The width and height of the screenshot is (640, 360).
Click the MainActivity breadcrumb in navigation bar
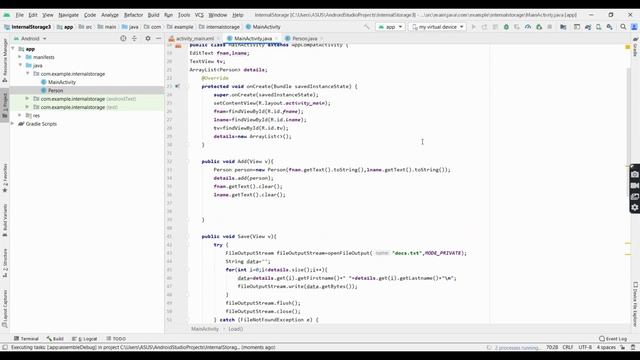(263, 27)
